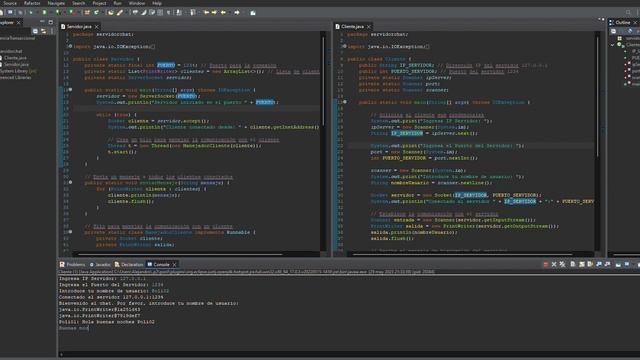The height and width of the screenshot is (360, 640).
Task: Close the Package Explorer tab
Action: pos(18,22)
